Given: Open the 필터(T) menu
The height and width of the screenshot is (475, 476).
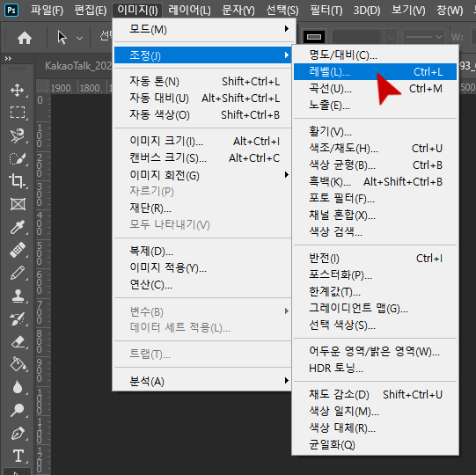Looking at the screenshot, I should pyautogui.click(x=326, y=11).
